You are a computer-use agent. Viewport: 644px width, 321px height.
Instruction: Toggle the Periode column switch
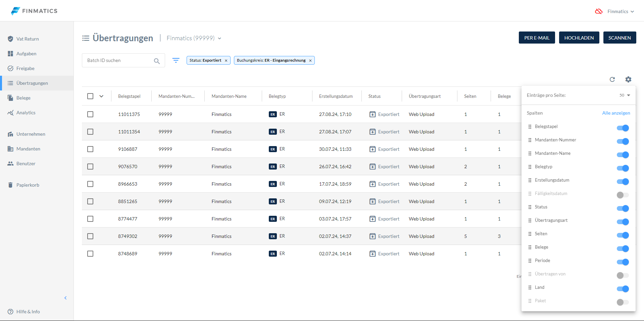pos(623,262)
